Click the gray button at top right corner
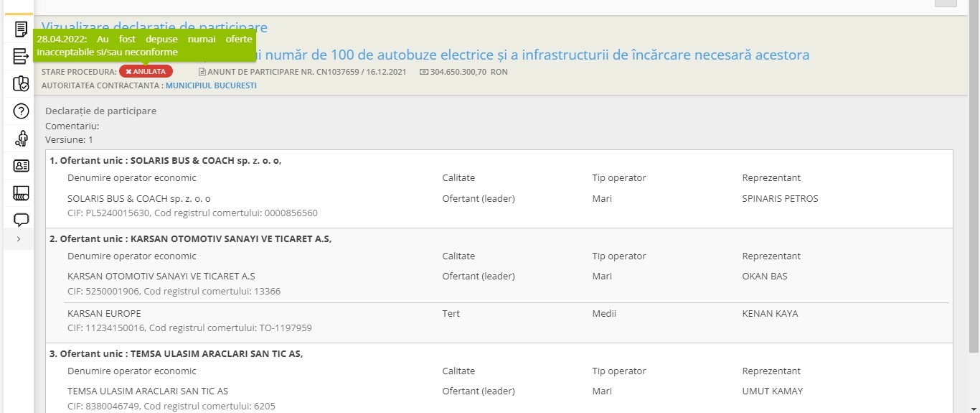The height and width of the screenshot is (413, 980). pyautogui.click(x=946, y=3)
